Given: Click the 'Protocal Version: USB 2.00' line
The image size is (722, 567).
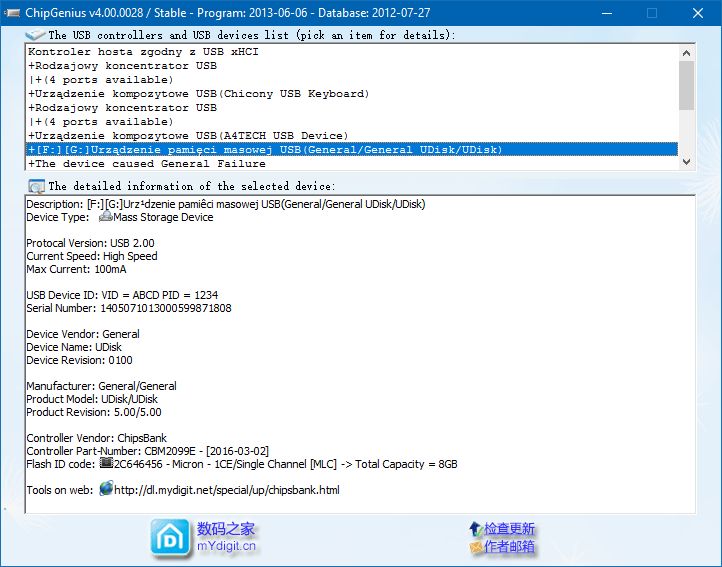Looking at the screenshot, I should (x=90, y=243).
